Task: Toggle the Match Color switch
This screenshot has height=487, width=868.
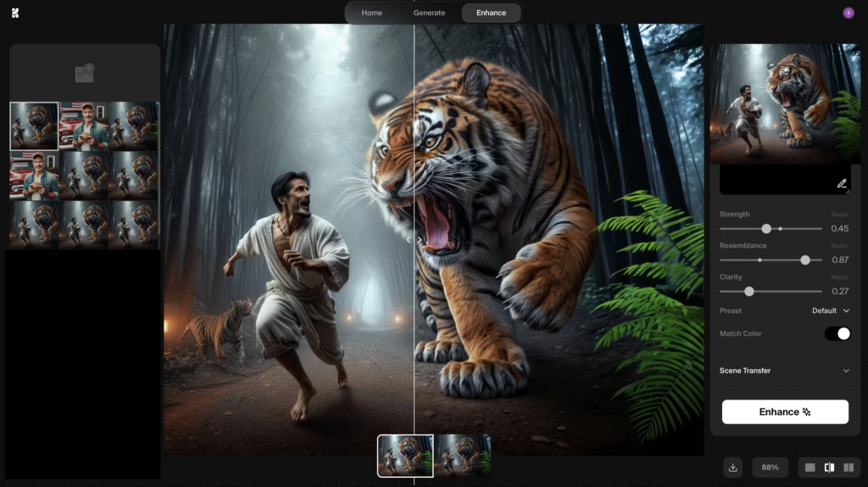Action: (x=837, y=333)
